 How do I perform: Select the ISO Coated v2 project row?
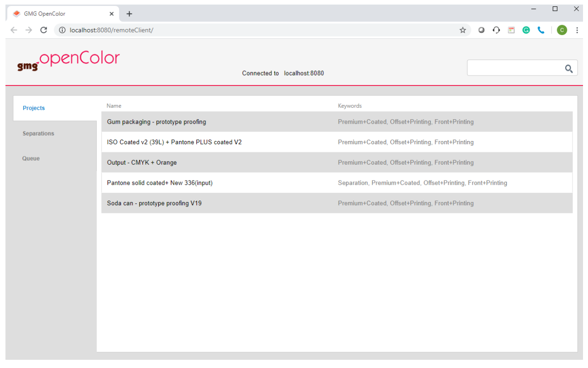[x=174, y=142]
